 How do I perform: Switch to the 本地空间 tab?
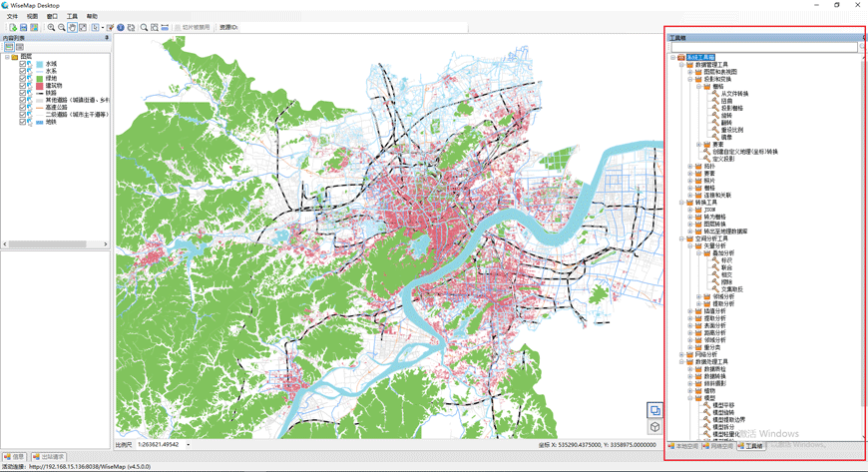(x=685, y=447)
